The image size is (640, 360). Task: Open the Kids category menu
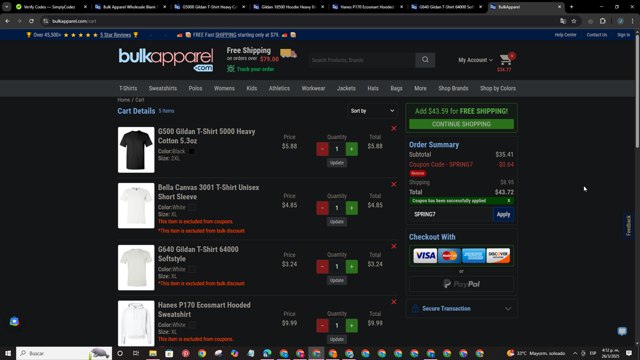point(252,88)
